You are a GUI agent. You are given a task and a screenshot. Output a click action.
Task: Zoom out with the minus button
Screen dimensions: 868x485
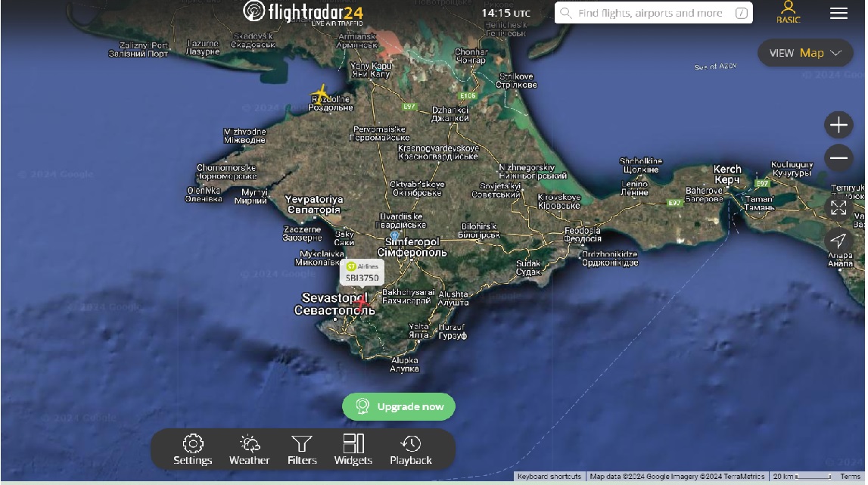(838, 158)
